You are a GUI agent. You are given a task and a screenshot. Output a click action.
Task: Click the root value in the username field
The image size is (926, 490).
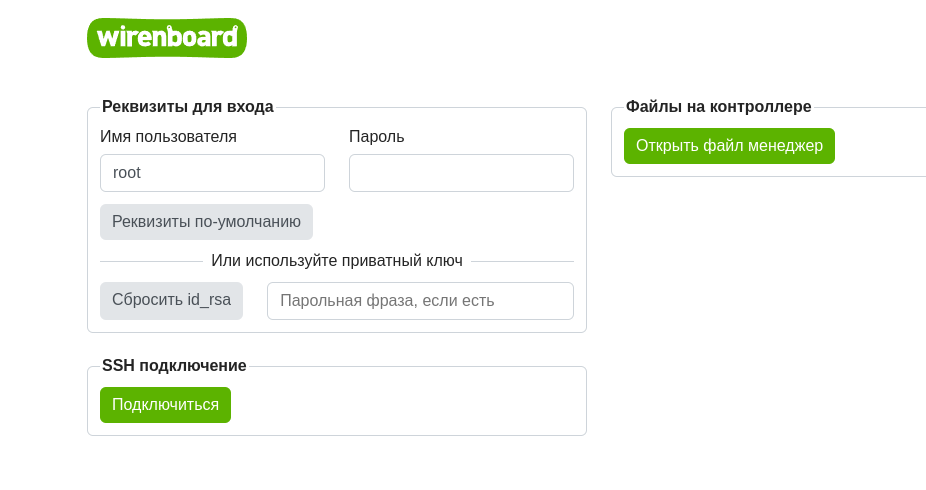(x=127, y=173)
